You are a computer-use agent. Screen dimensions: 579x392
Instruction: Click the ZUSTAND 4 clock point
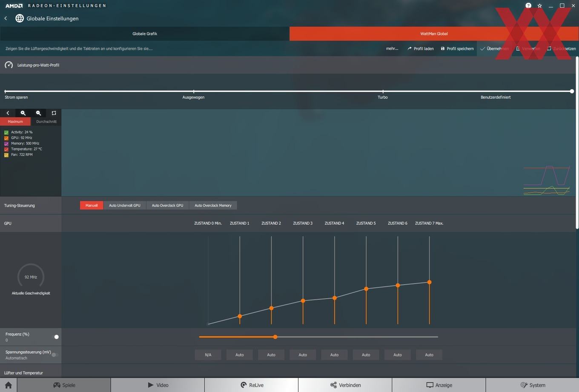[x=335, y=298]
